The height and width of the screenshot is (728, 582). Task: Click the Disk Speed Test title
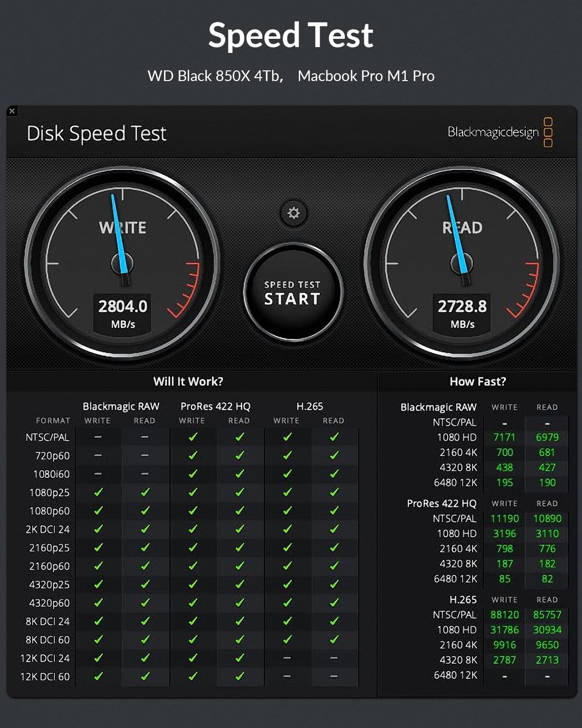pos(97,133)
